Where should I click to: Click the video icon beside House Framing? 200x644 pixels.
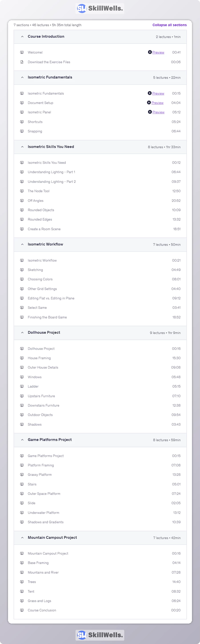point(22,358)
